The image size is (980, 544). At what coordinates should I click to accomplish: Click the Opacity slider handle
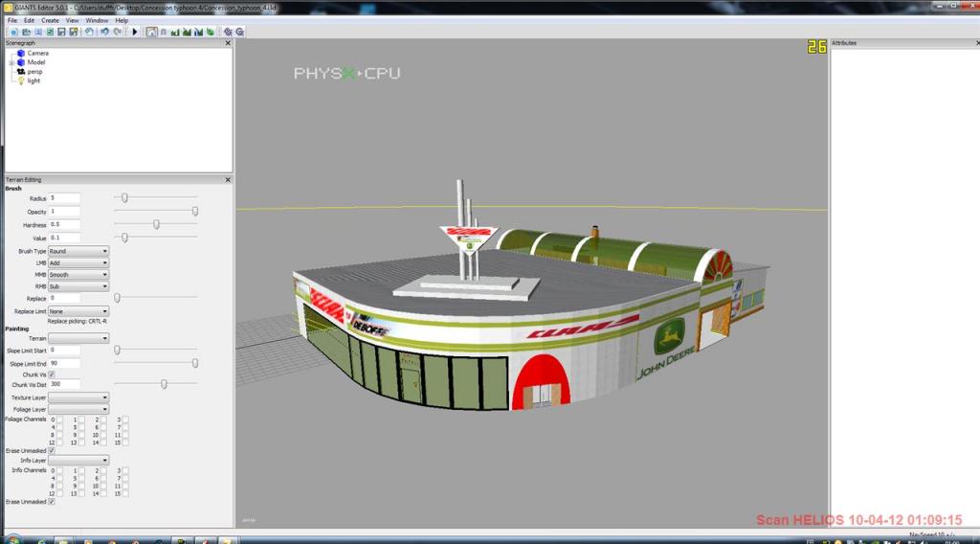pyautogui.click(x=195, y=212)
